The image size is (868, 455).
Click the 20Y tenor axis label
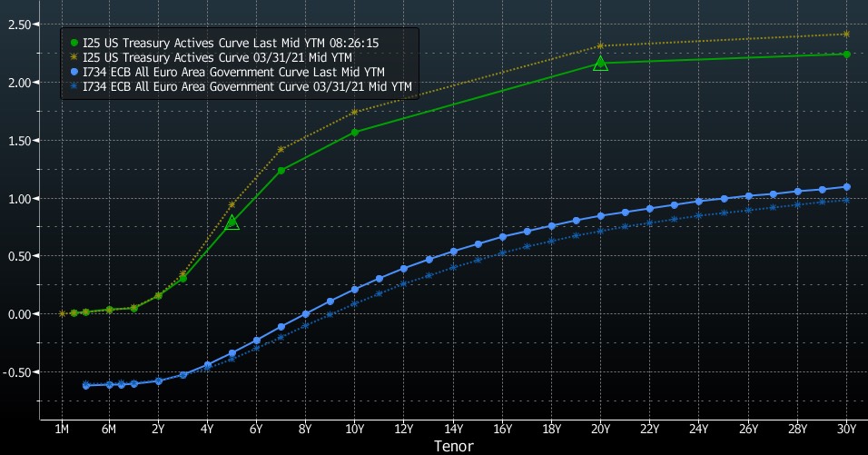point(601,429)
